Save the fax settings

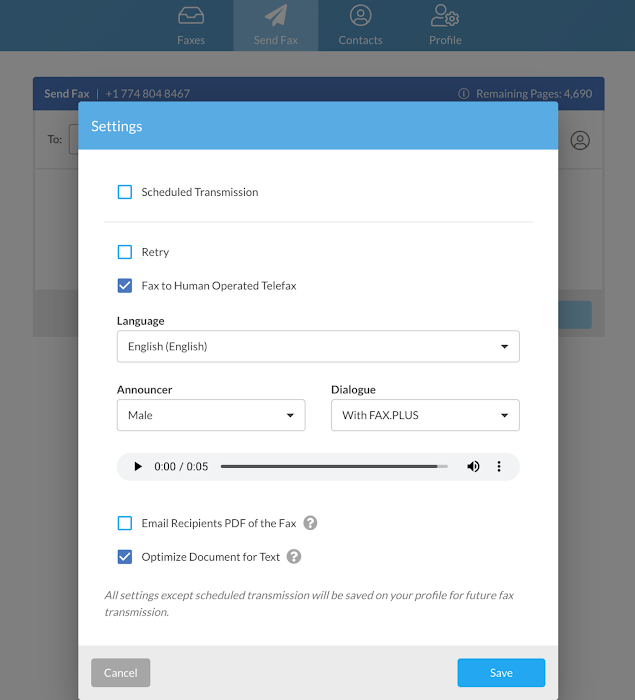[501, 673]
